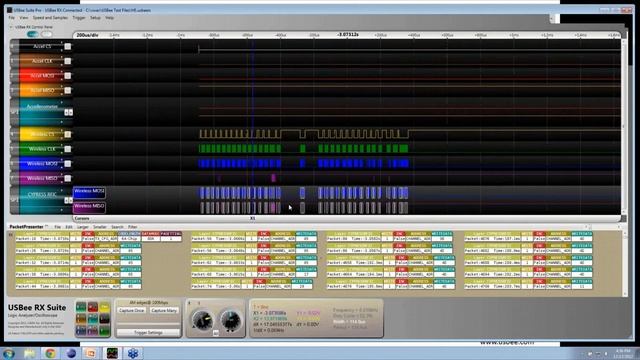The height and width of the screenshot is (360, 640).
Task: Switch to the USBee waveform taskbar app
Action: (112, 353)
